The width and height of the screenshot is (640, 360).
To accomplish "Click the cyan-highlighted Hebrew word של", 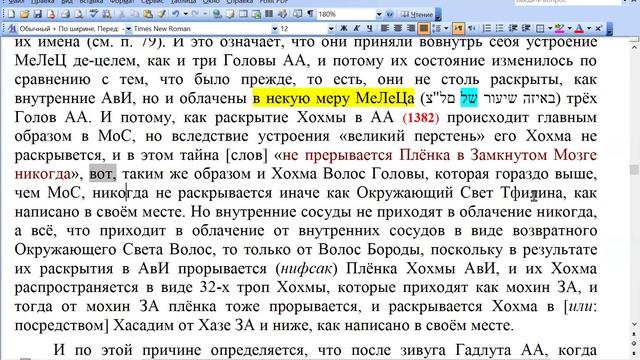I will click(469, 98).
